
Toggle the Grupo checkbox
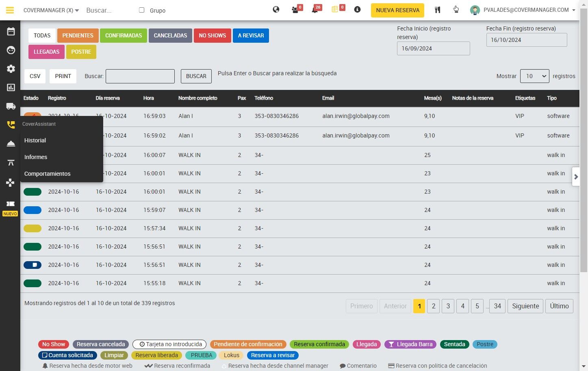[x=141, y=10]
